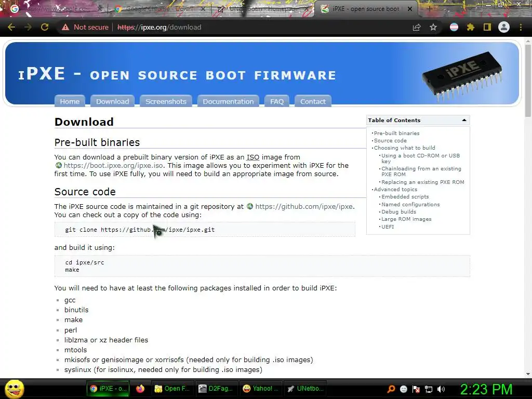Switch to the Open F... taskbar window
This screenshot has height=399, width=532.
(172, 389)
